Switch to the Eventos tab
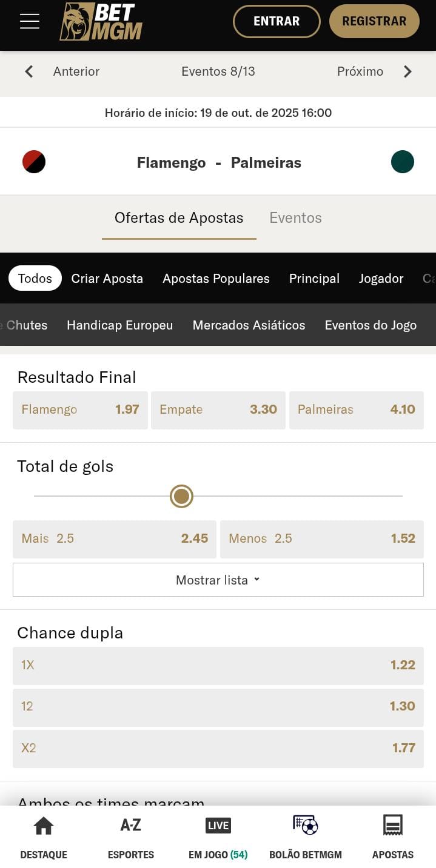The image size is (436, 868). click(x=295, y=218)
